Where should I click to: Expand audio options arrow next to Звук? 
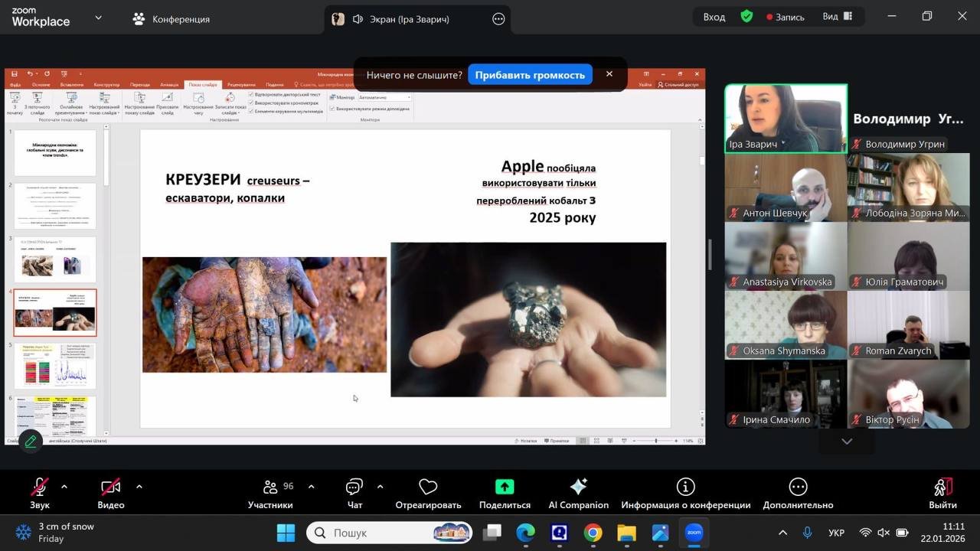click(64, 487)
